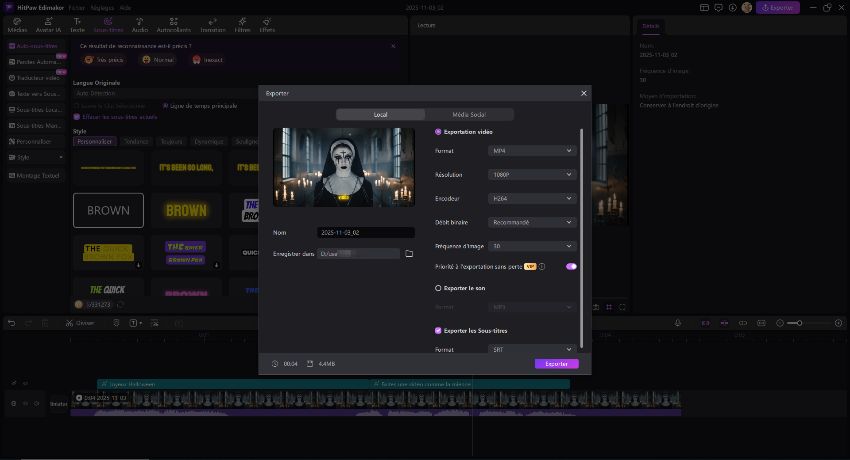Select the Sous-titres tool
This screenshot has height=460, width=850.
[108, 25]
